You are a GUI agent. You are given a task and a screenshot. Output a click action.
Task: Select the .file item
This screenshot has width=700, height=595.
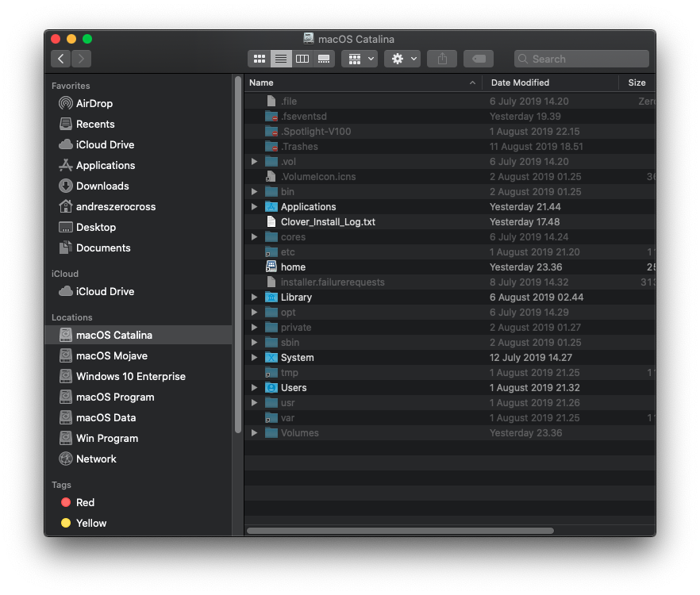450,102
